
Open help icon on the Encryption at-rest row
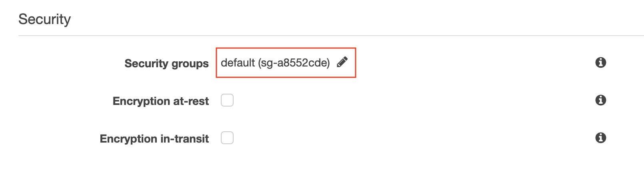point(600,100)
